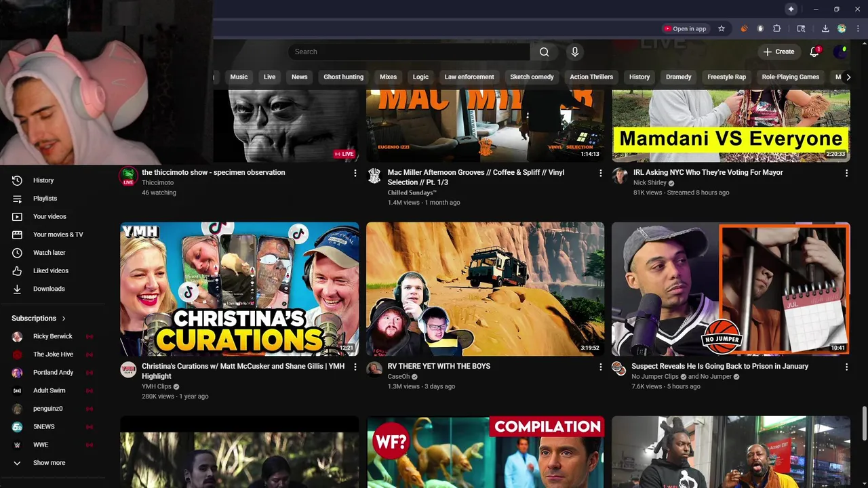Start voice search with the microphone icon
The height and width of the screenshot is (488, 868).
click(x=575, y=52)
